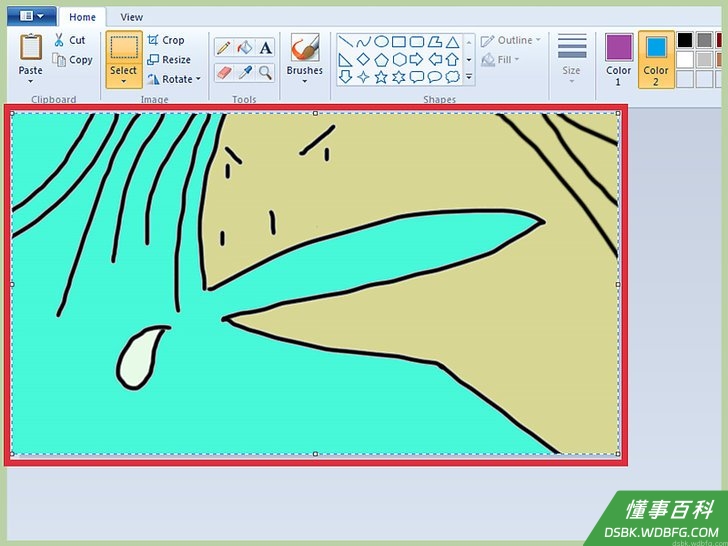Choose the Oval callout shape

pyautogui.click(x=435, y=77)
